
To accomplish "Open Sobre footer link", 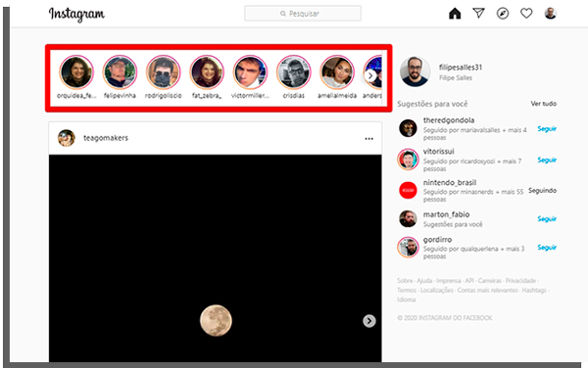I will [405, 281].
